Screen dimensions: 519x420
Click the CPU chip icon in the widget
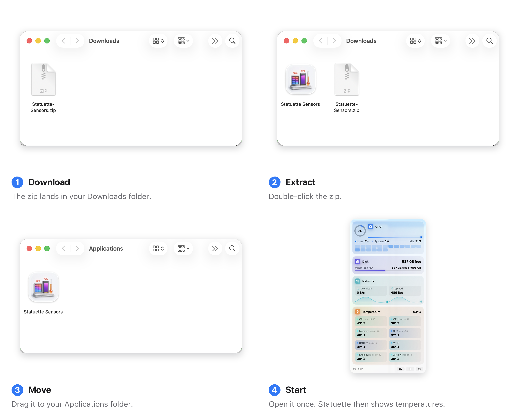coord(370,227)
